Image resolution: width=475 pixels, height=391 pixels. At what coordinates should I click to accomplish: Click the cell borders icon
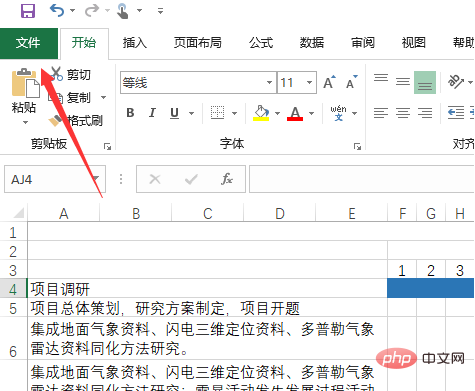click(x=217, y=113)
